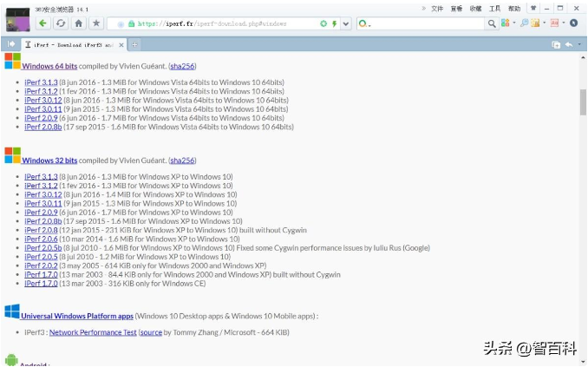Go back with the green arrow button
Image resolution: width=588 pixels, height=367 pixels.
[x=42, y=23]
